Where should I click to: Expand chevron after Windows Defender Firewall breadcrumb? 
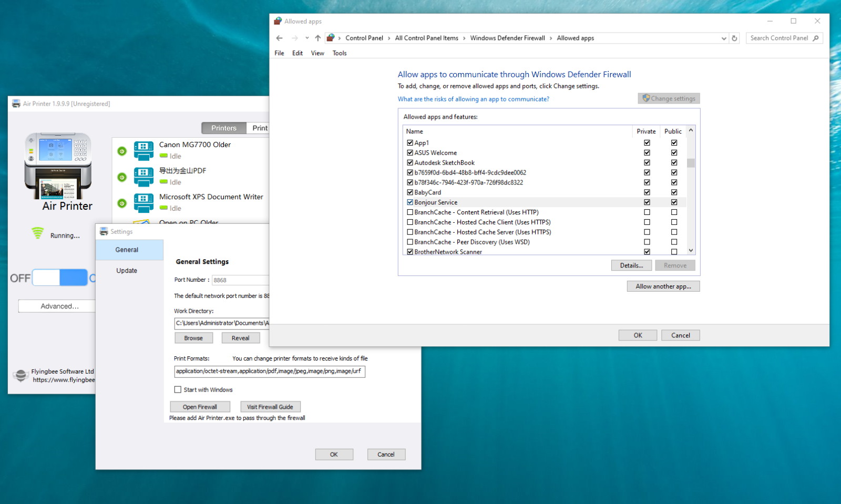(551, 38)
